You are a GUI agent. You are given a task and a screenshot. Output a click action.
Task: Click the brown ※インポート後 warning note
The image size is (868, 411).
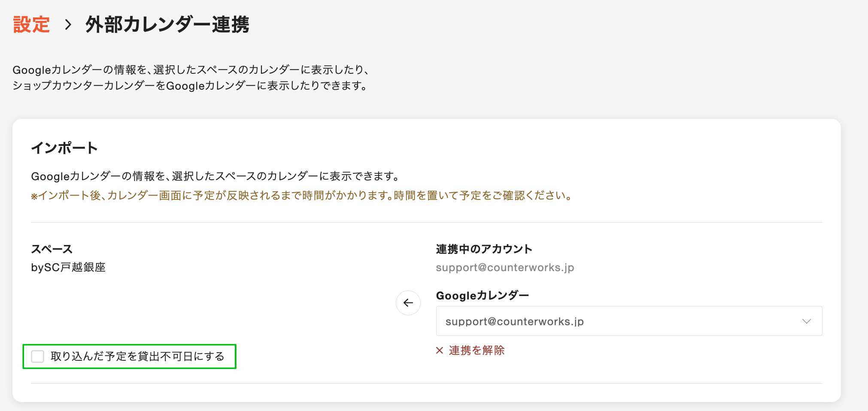coord(301,196)
